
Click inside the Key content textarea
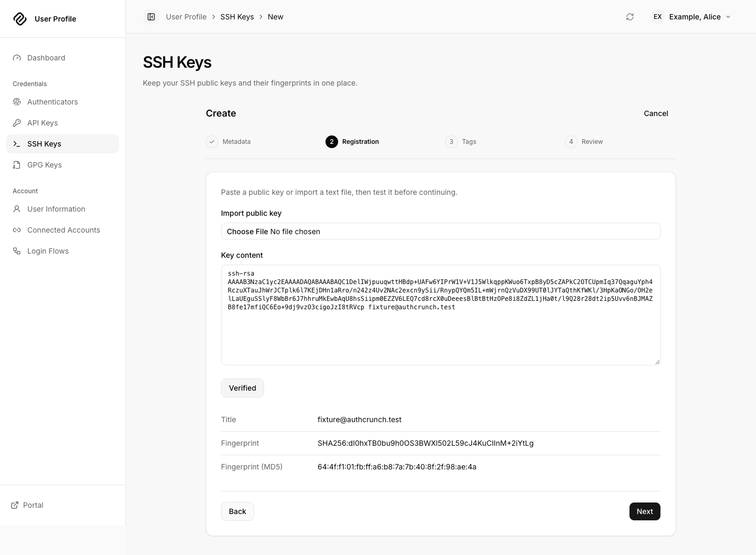pos(441,315)
